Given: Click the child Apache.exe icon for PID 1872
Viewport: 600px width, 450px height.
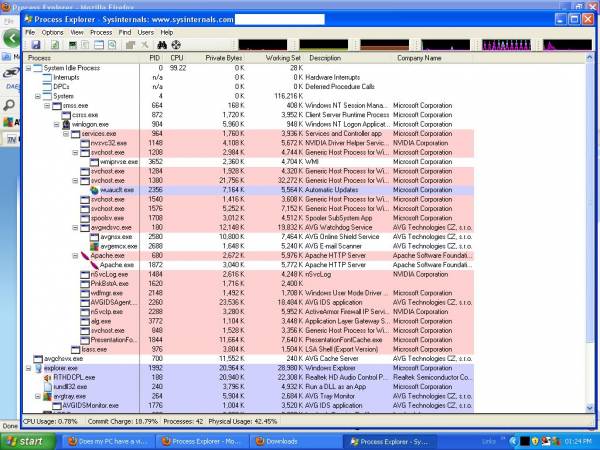Looking at the screenshot, I should [94, 265].
